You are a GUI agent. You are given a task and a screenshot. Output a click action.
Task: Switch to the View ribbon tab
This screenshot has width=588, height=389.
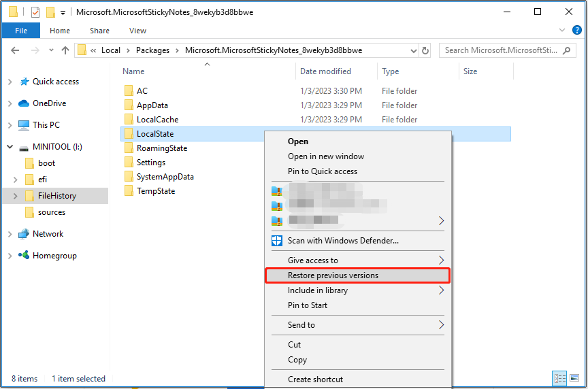(x=137, y=31)
